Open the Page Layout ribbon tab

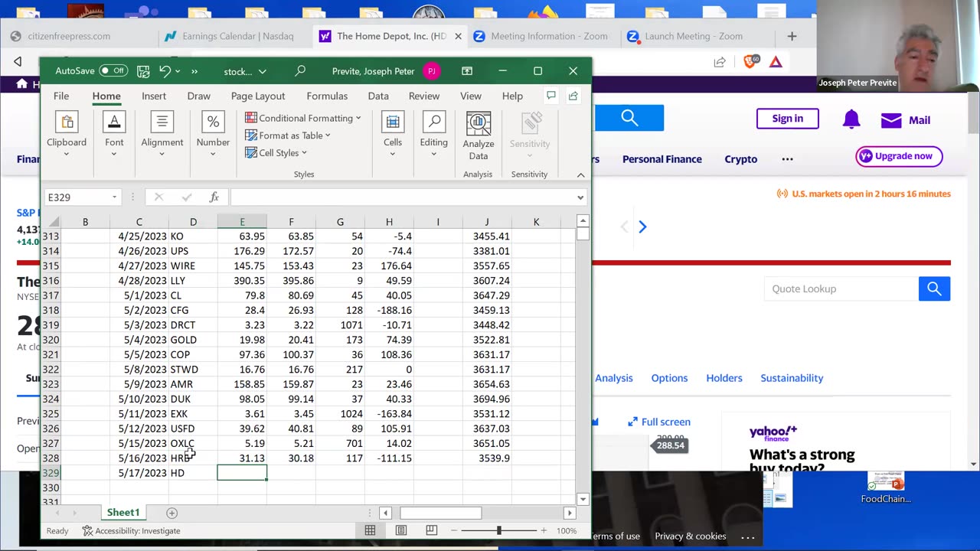click(258, 96)
